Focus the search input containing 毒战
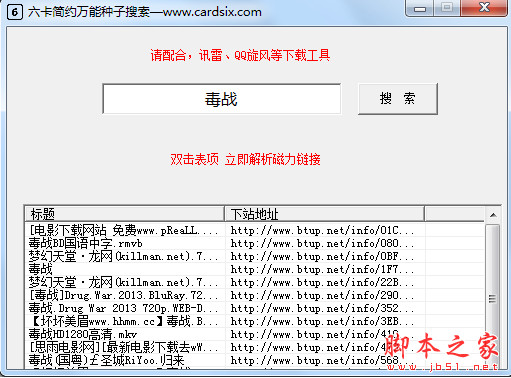 [222, 99]
